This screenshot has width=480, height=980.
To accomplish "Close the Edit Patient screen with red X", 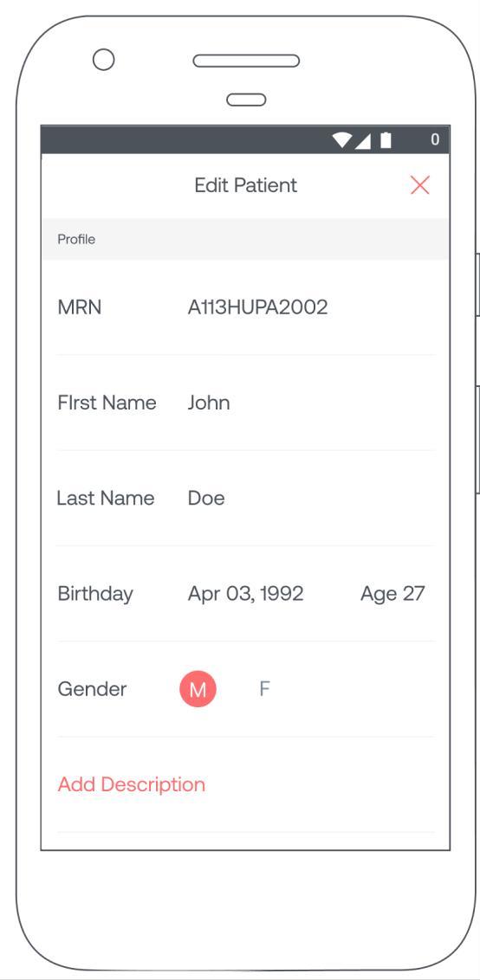I will [x=420, y=185].
